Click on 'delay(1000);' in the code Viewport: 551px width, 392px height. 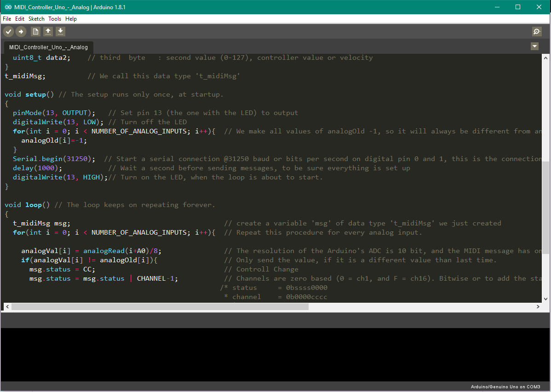click(37, 168)
